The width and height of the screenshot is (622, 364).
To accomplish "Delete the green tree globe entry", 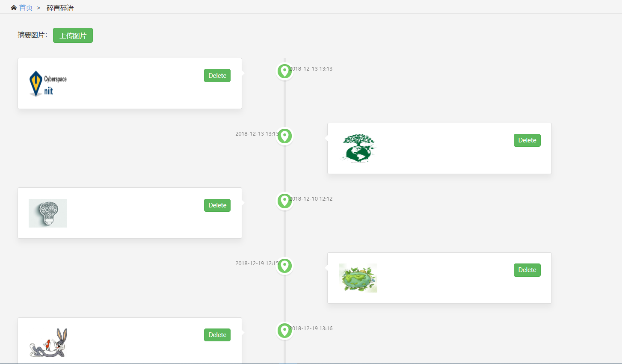I will click(527, 140).
